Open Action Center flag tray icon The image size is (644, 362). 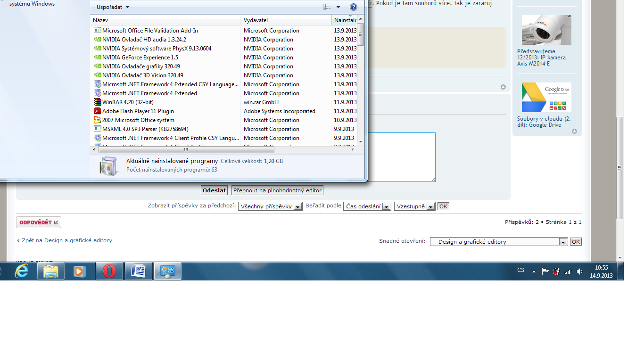(x=545, y=271)
